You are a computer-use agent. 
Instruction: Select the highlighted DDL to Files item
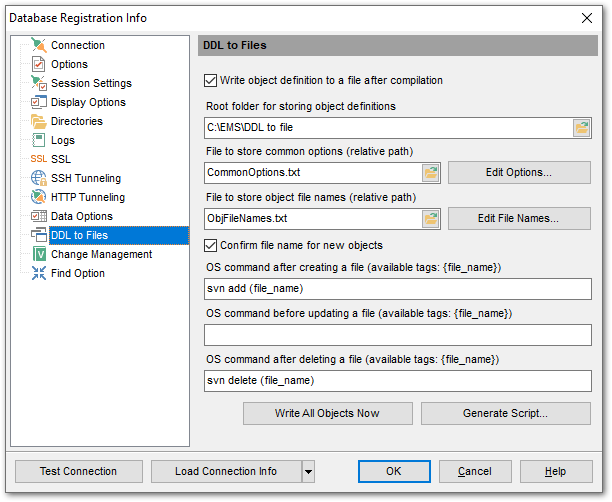119,235
